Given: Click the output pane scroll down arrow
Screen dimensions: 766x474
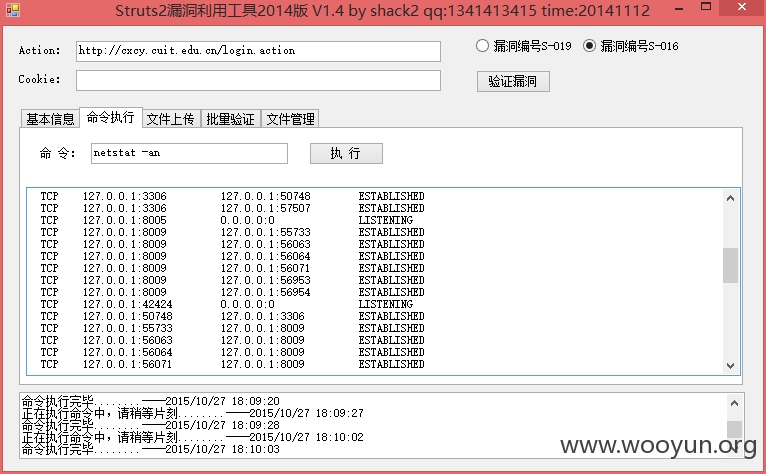Looking at the screenshot, I should 730,366.
